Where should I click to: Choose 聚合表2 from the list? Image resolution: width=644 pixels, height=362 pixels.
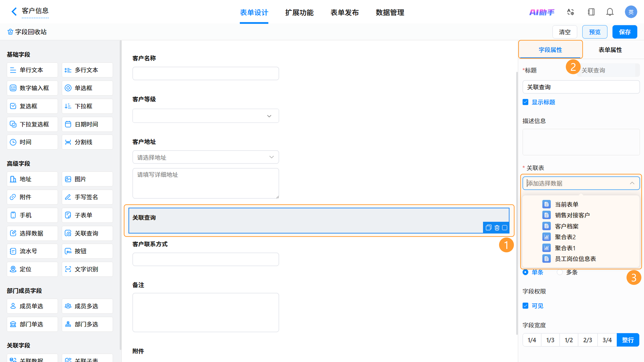tap(565, 237)
